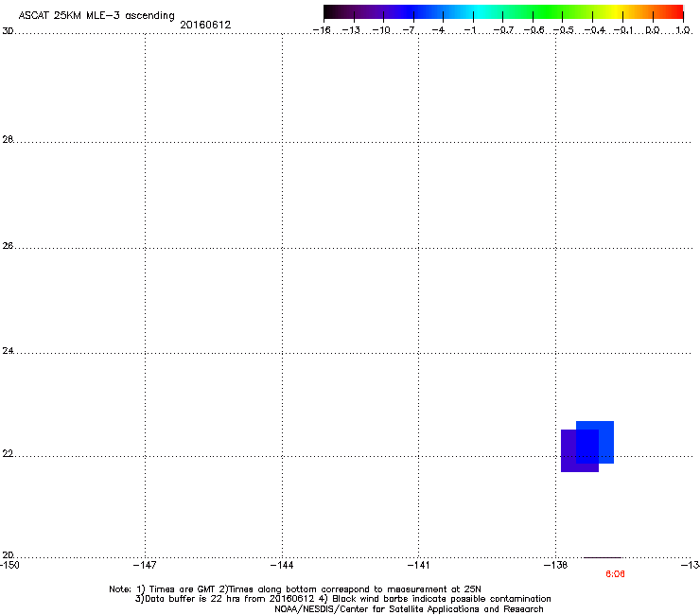Click the date label 20160612
The width and height of the screenshot is (700, 615).
[x=205, y=25]
